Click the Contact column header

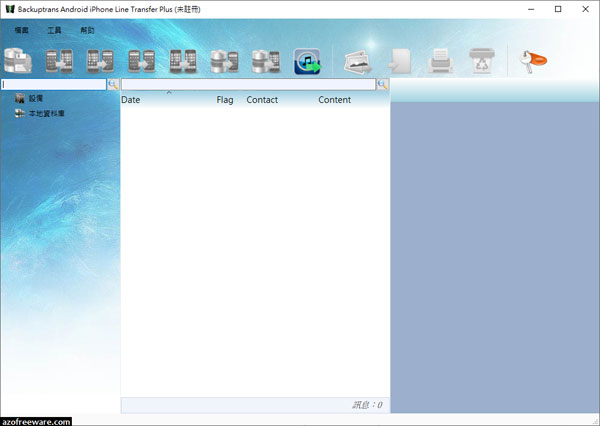(x=262, y=101)
